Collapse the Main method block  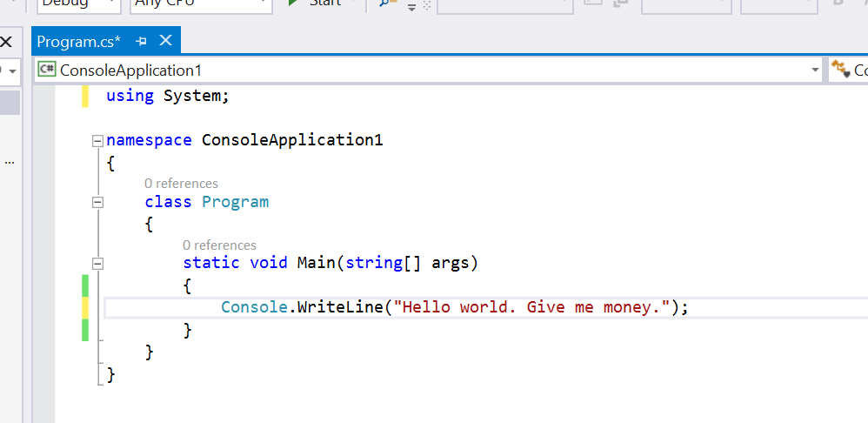[x=98, y=264]
